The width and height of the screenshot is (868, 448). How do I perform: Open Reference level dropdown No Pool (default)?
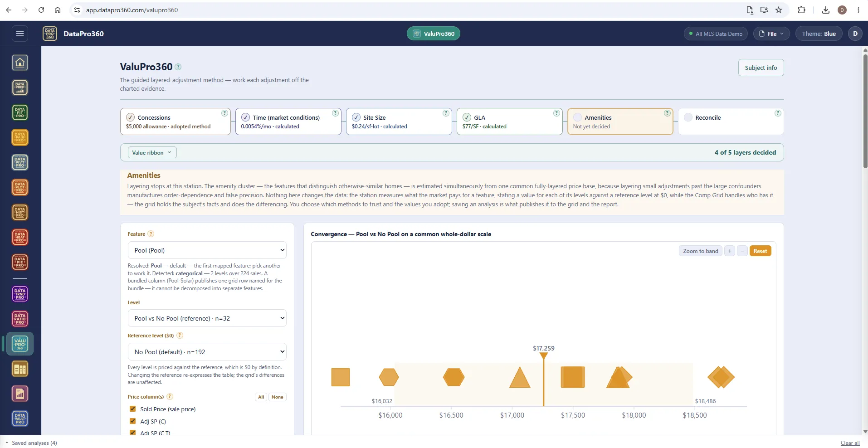[207, 352]
